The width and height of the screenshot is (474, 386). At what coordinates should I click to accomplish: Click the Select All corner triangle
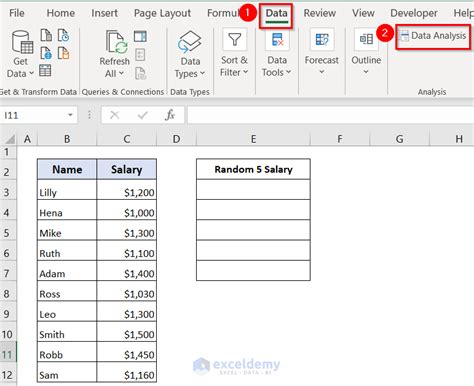click(11, 139)
